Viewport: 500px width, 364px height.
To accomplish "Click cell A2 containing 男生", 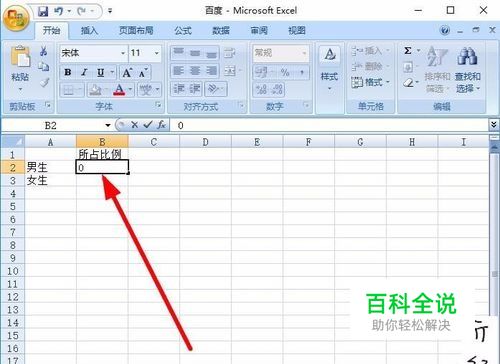I will pyautogui.click(x=50, y=167).
